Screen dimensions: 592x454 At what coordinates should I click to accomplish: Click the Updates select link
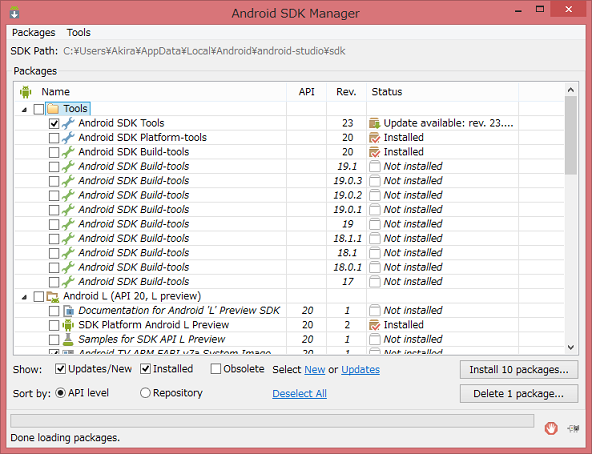pos(361,369)
